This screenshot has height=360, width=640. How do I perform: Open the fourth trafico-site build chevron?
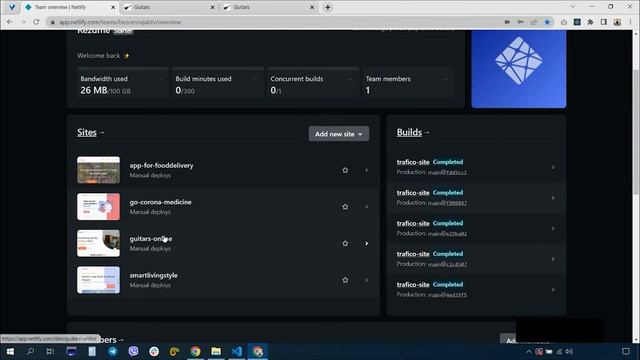[x=553, y=259]
